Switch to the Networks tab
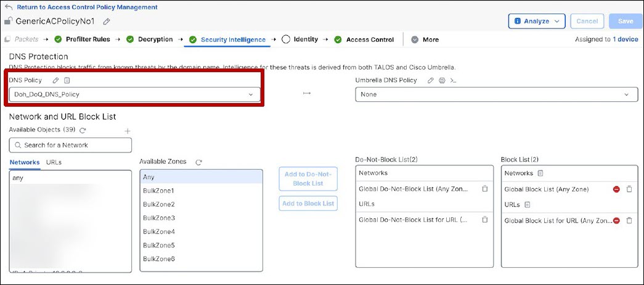The height and width of the screenshot is (285, 644). click(25, 162)
